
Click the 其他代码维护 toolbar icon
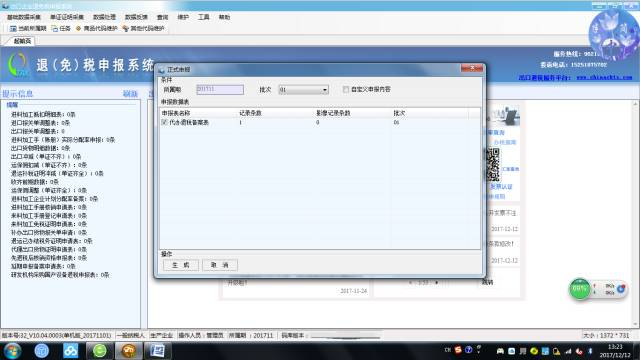126,29
